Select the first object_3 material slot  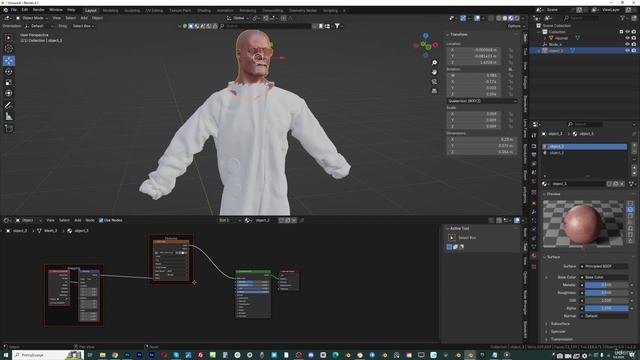click(584, 146)
